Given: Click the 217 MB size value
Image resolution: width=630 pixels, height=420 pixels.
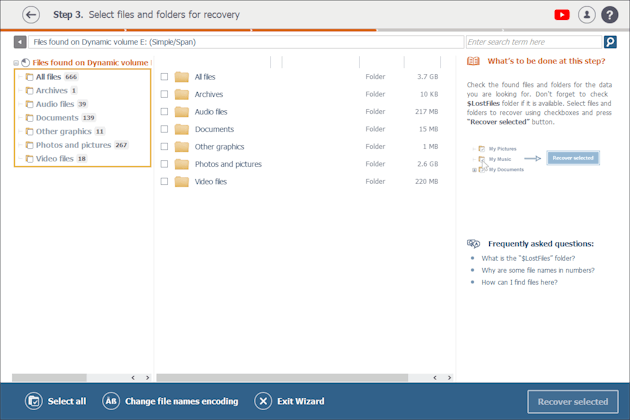Looking at the screenshot, I should pos(426,111).
